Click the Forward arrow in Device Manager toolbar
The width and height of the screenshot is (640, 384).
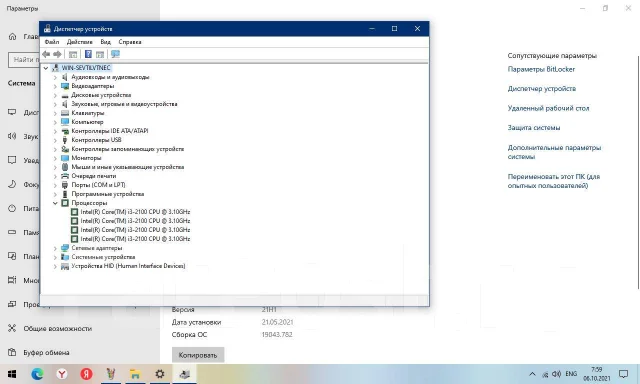(57, 54)
